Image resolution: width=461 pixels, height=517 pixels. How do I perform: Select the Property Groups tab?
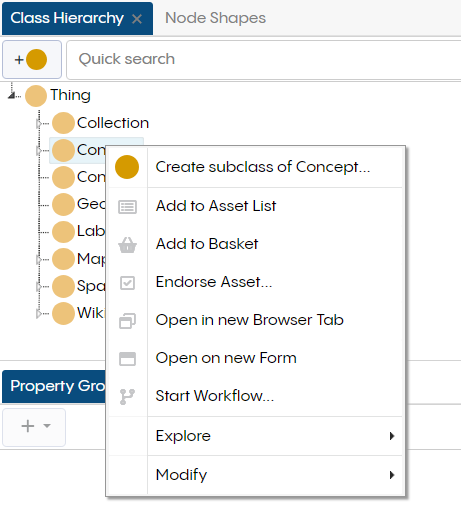click(54, 386)
